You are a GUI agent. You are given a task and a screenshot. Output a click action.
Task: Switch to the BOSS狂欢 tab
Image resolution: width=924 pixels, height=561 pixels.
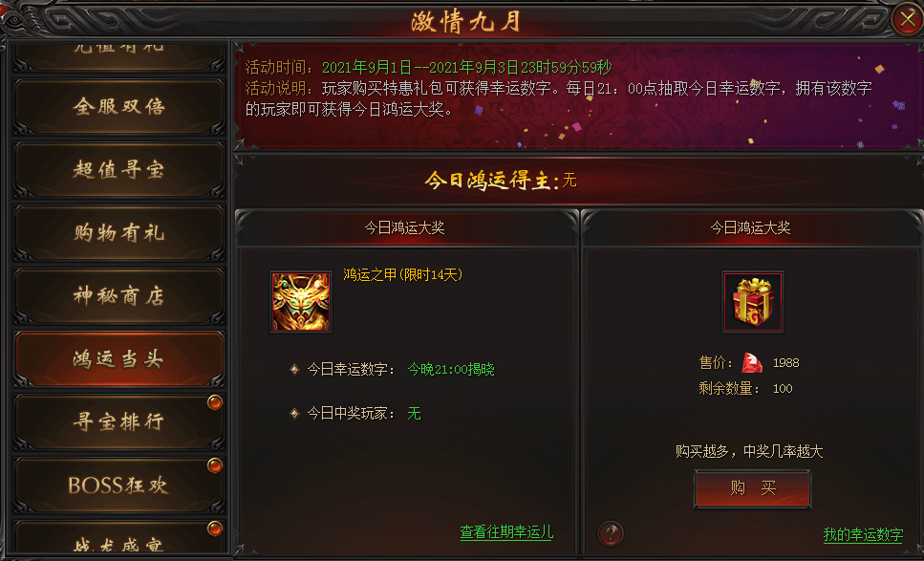[119, 485]
